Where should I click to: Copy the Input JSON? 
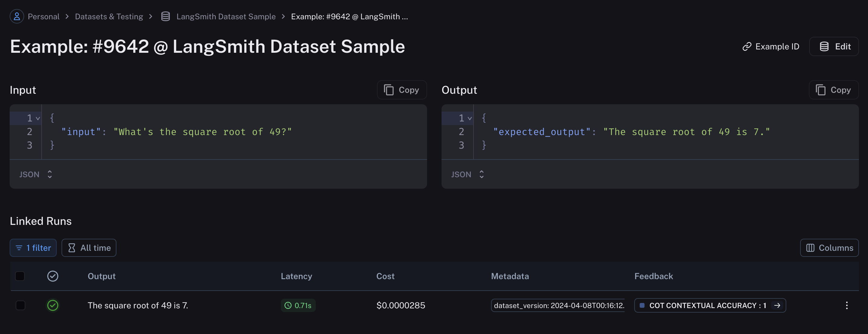pyautogui.click(x=402, y=90)
